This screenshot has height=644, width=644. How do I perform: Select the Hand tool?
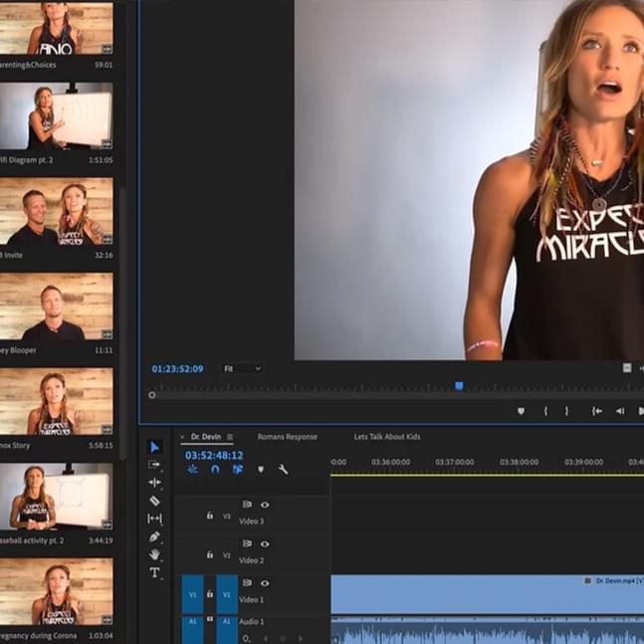click(x=154, y=554)
